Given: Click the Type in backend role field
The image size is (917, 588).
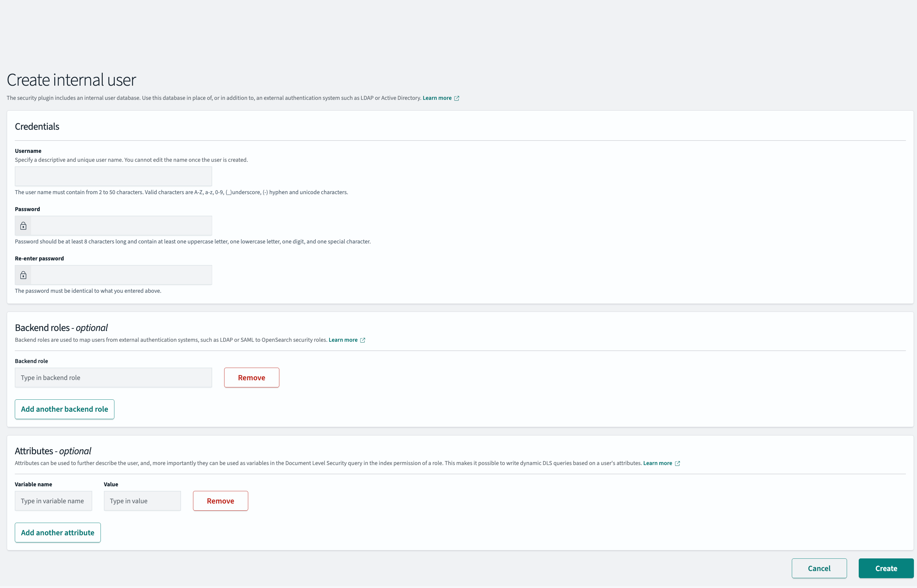Looking at the screenshot, I should pyautogui.click(x=113, y=377).
